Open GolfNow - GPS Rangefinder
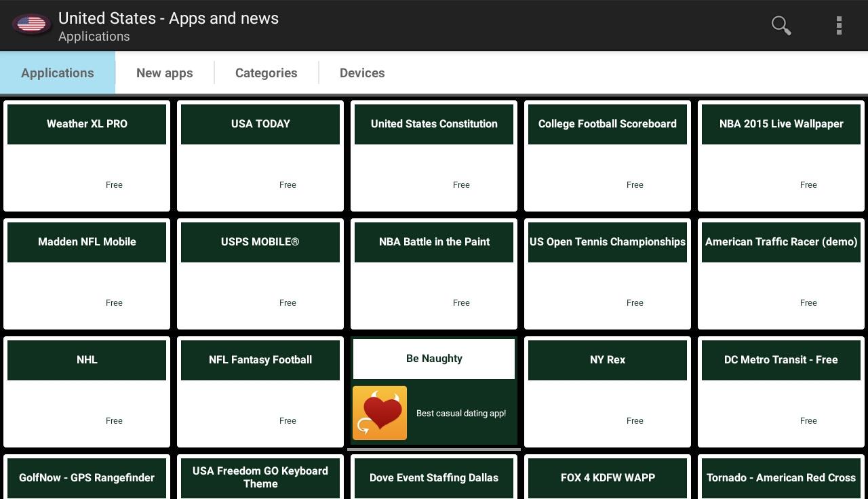This screenshot has width=868, height=499. click(x=87, y=477)
